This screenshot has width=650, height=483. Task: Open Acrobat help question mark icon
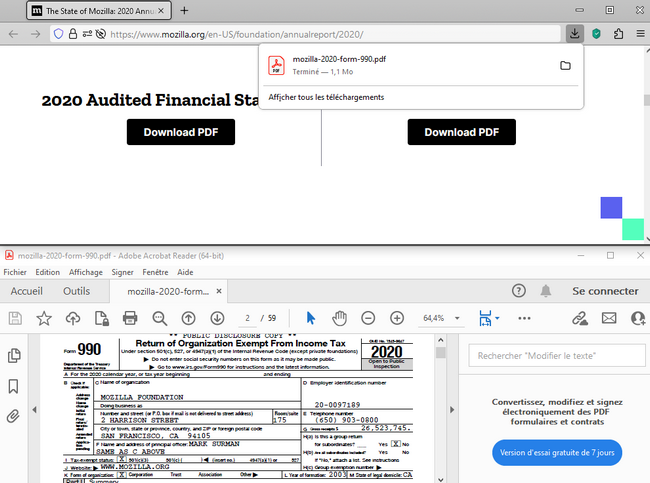519,291
